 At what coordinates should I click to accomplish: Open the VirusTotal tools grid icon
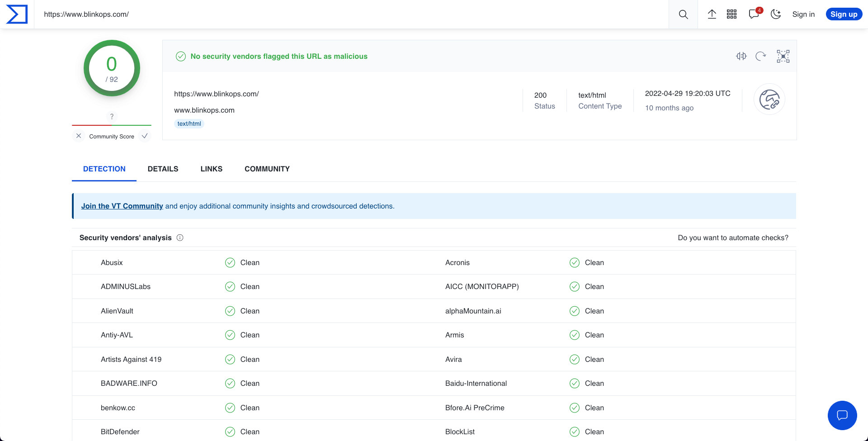(731, 14)
